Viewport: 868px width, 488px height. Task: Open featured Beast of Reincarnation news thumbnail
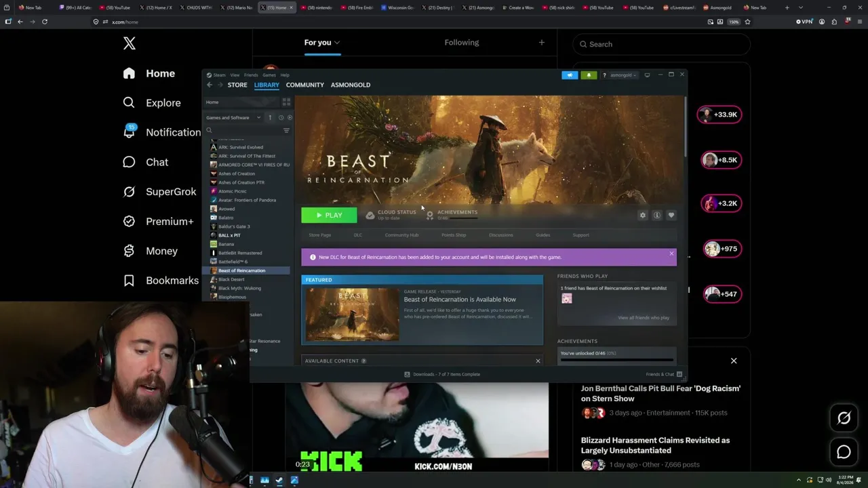click(x=352, y=314)
